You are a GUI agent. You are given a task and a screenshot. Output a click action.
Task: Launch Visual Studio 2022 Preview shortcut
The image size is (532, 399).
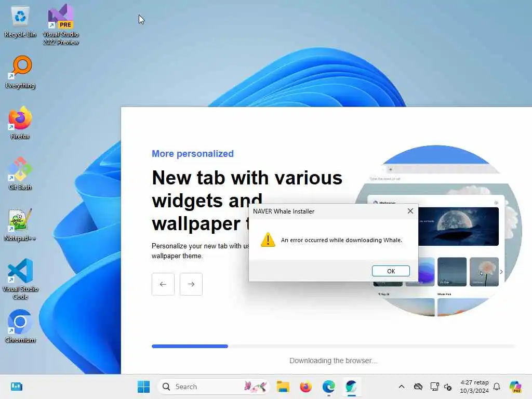61,24
